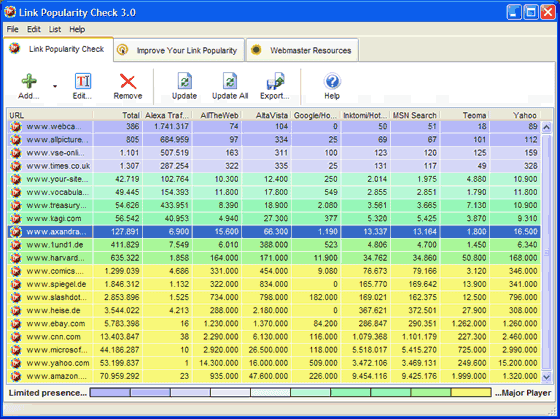Image resolution: width=560 pixels, height=419 pixels.
Task: Click the Export toolbar icon
Action: 275,81
